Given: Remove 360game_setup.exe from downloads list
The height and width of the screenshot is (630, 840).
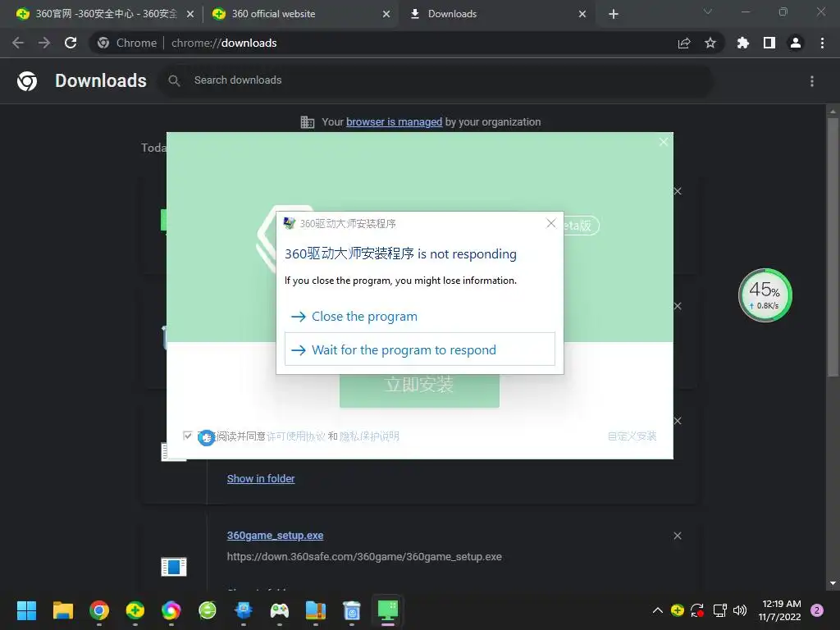Looking at the screenshot, I should [677, 536].
